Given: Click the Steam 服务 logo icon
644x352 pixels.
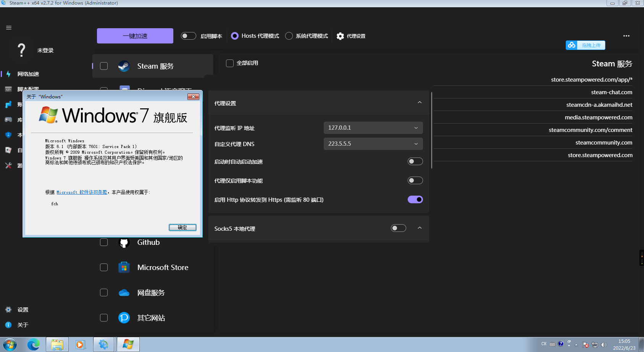Looking at the screenshot, I should (x=124, y=66).
